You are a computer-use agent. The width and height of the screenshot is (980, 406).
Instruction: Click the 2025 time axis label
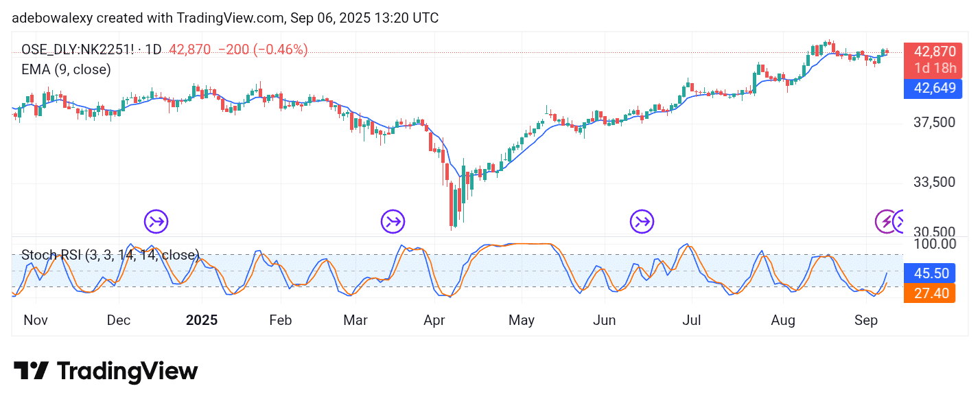[202, 320]
